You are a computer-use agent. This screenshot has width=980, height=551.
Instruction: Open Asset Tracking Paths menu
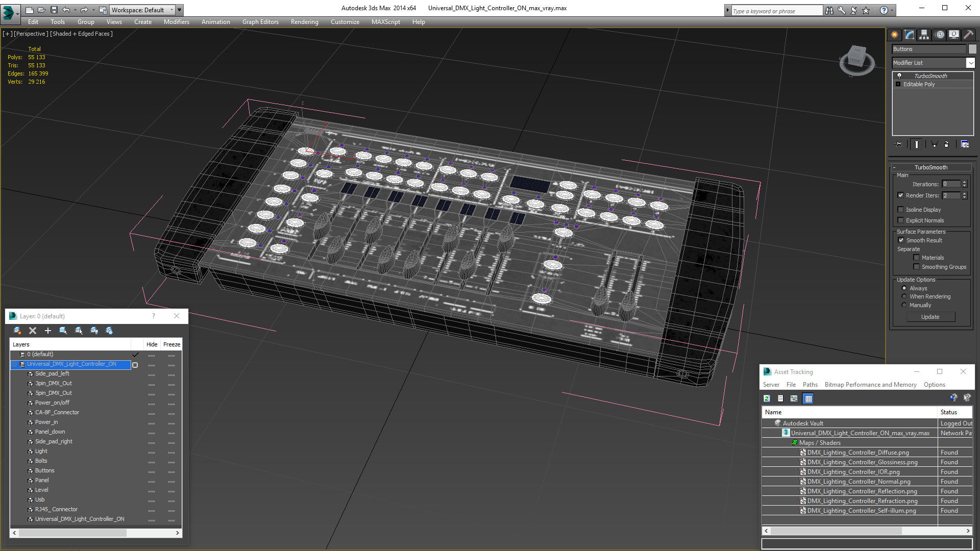click(x=810, y=385)
